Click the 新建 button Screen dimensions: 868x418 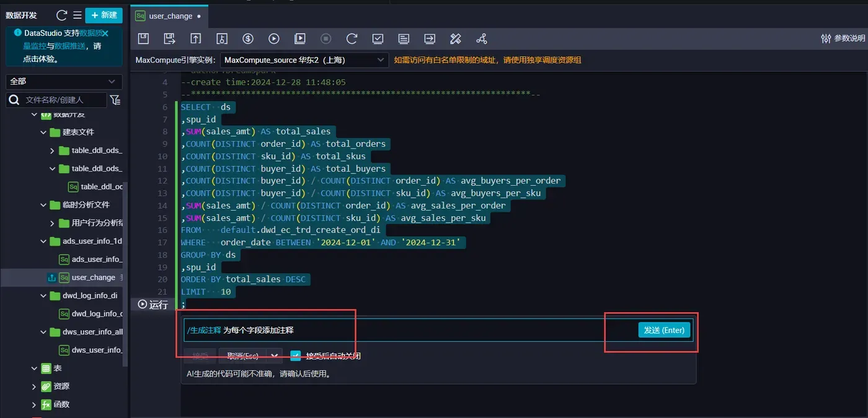pos(104,15)
